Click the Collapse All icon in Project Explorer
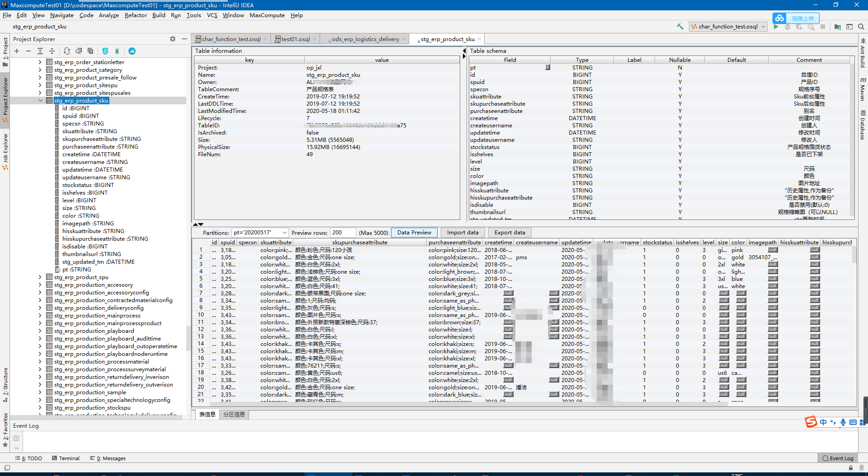The height and width of the screenshot is (476, 868). 52,51
